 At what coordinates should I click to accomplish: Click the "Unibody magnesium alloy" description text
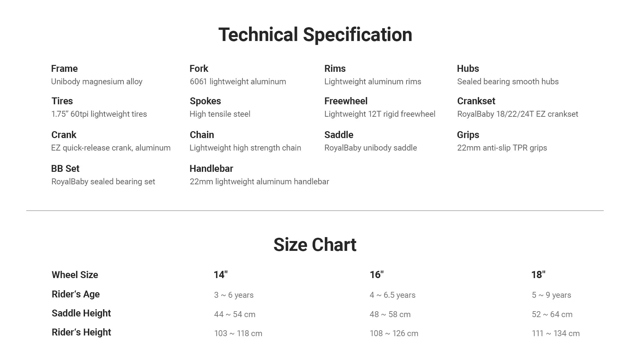97,82
